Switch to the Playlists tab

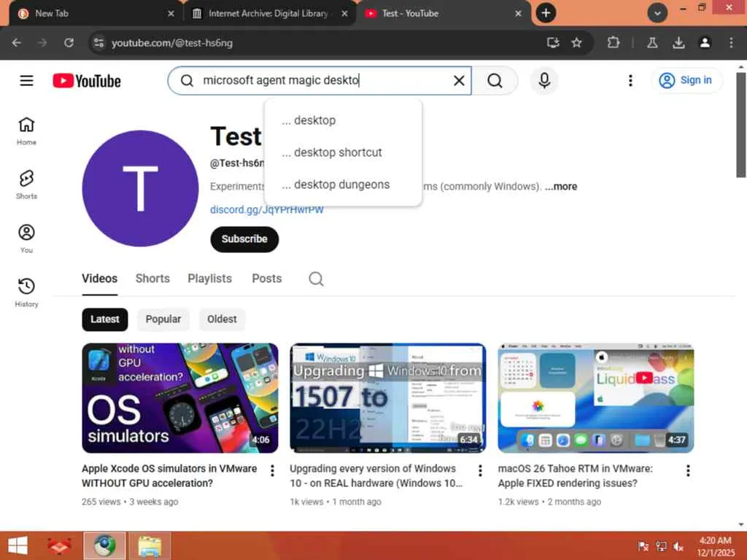click(x=209, y=279)
